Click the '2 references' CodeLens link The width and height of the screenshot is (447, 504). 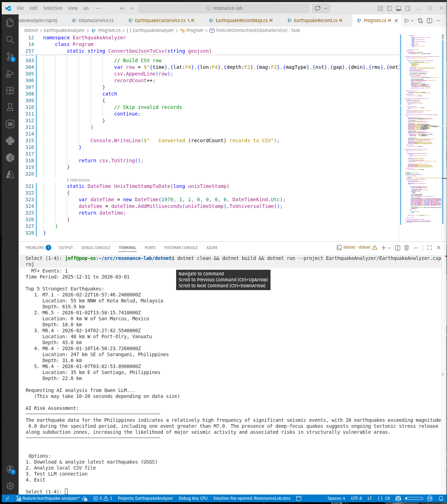pos(78,180)
